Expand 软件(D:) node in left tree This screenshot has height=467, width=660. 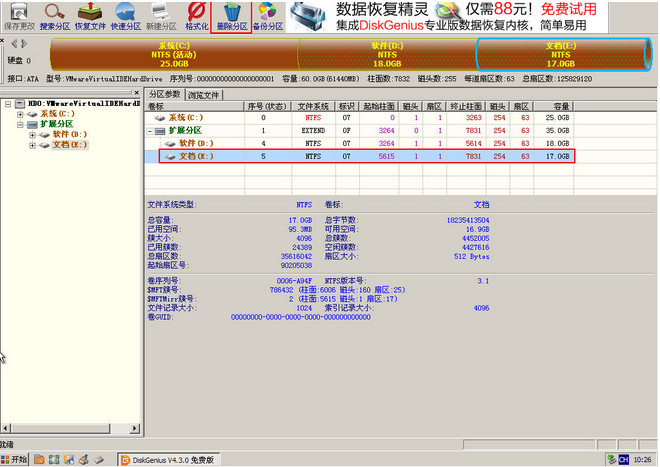coord(32,135)
